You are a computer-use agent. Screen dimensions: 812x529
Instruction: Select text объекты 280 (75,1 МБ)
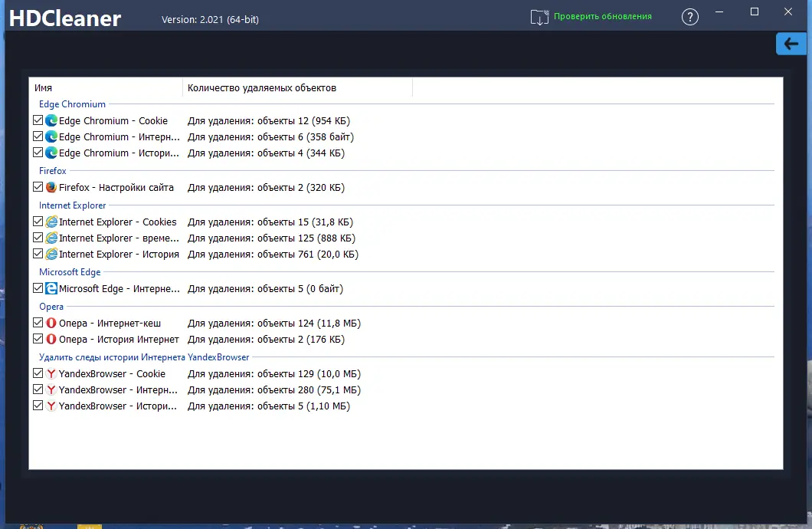click(x=309, y=389)
